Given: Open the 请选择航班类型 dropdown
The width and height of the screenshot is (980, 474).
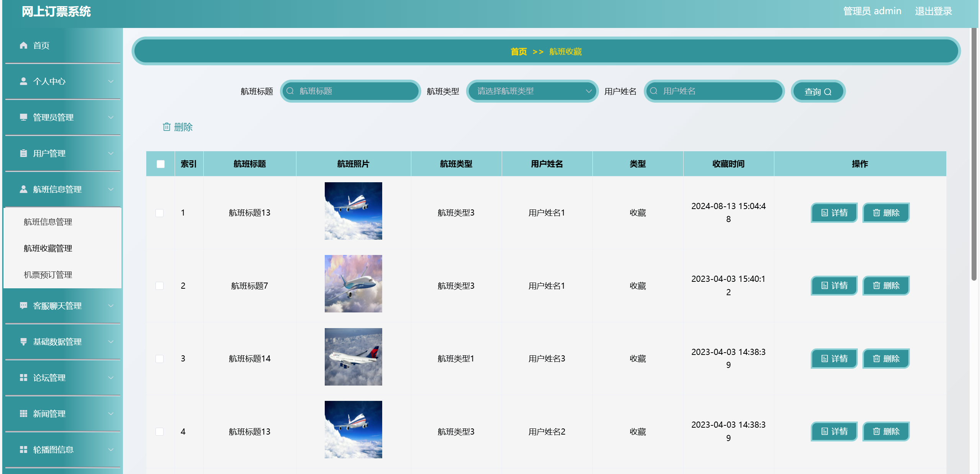Looking at the screenshot, I should click(532, 91).
